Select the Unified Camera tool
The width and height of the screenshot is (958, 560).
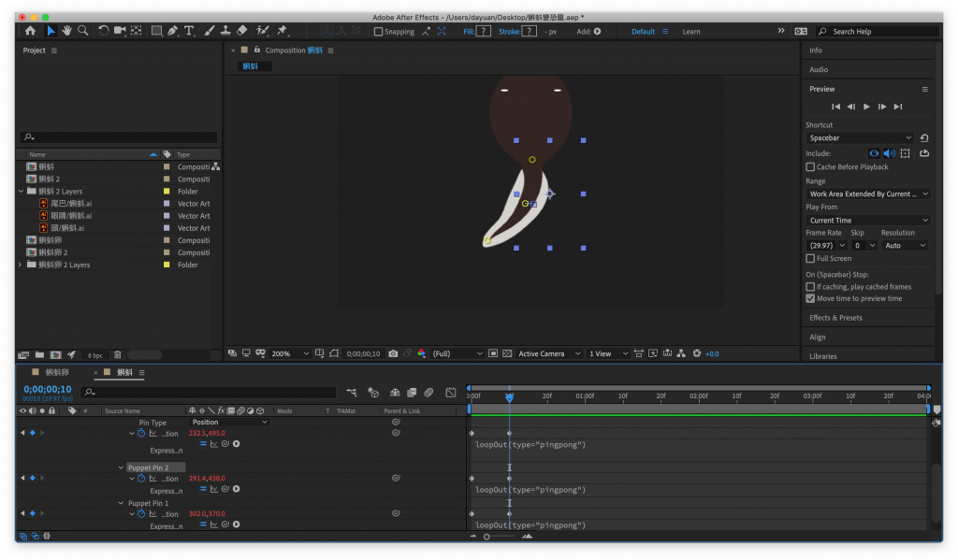coord(120,31)
